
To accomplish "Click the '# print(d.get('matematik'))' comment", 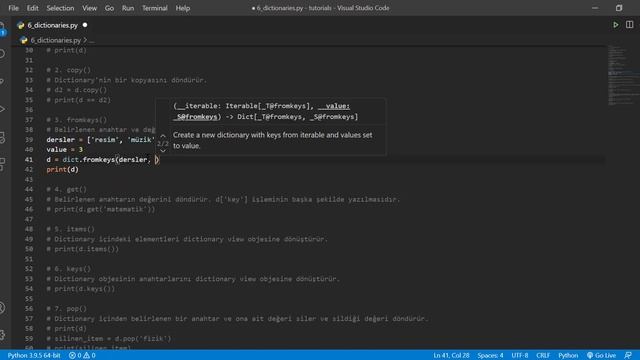I will coord(101,209).
